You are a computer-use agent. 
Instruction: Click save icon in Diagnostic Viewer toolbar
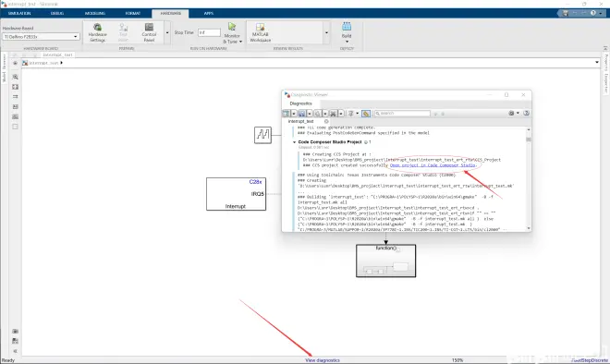tap(301, 113)
